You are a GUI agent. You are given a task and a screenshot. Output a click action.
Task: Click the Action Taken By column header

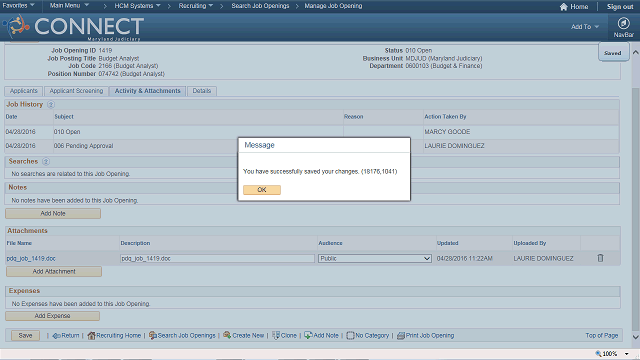(445, 117)
